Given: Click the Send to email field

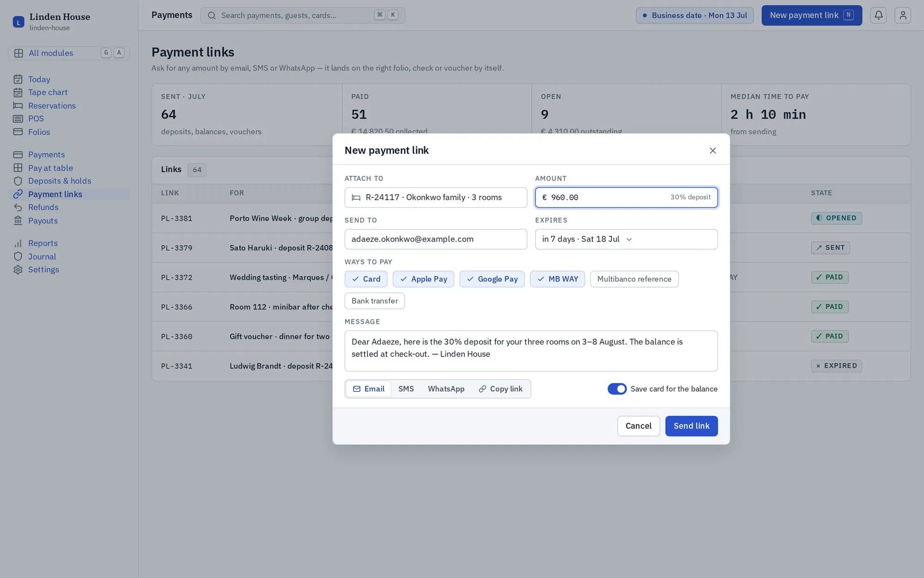Looking at the screenshot, I should pos(436,239).
